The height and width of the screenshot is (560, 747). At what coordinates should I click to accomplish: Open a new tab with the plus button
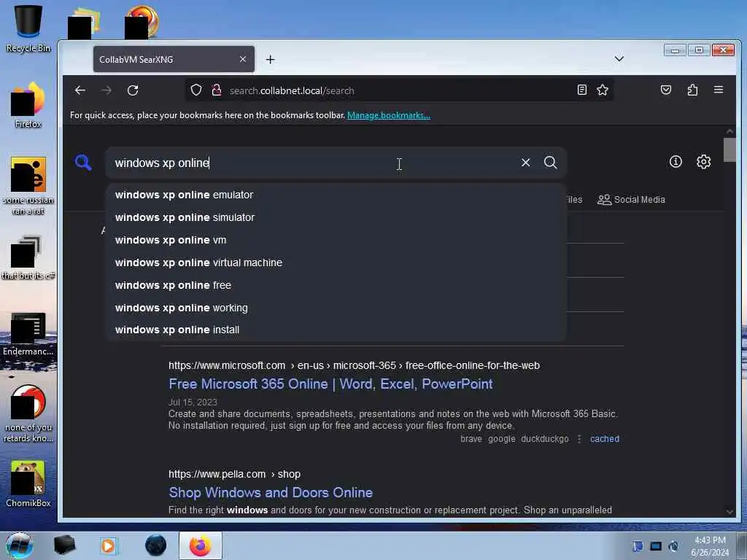[270, 60]
